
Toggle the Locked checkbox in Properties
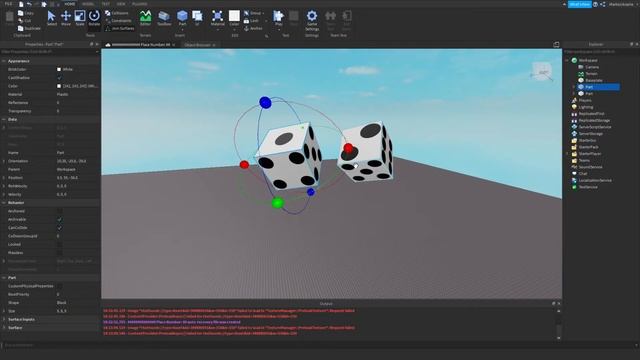pos(60,244)
